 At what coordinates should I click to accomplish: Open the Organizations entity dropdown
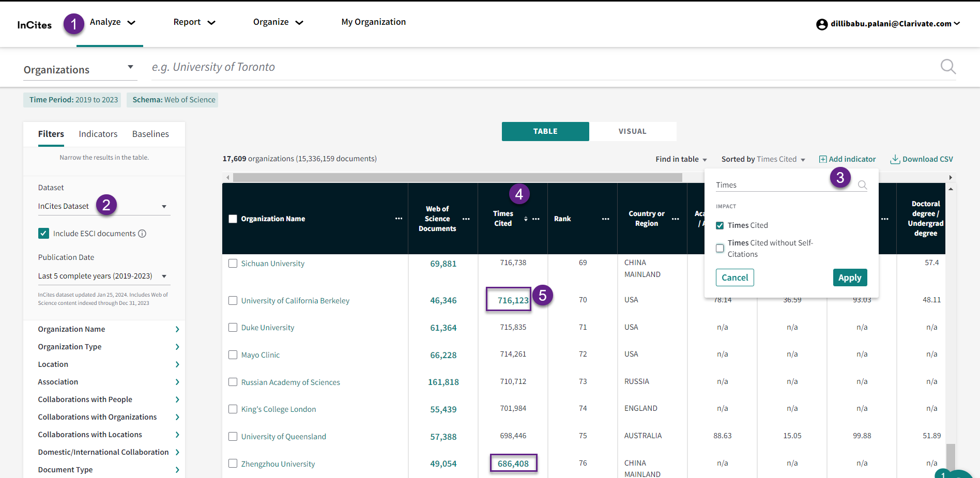point(80,70)
